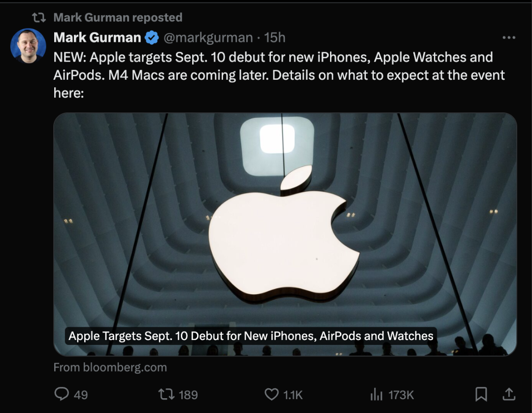The height and width of the screenshot is (413, 532).
Task: Click the 1.1K likes count
Action: [293, 395]
